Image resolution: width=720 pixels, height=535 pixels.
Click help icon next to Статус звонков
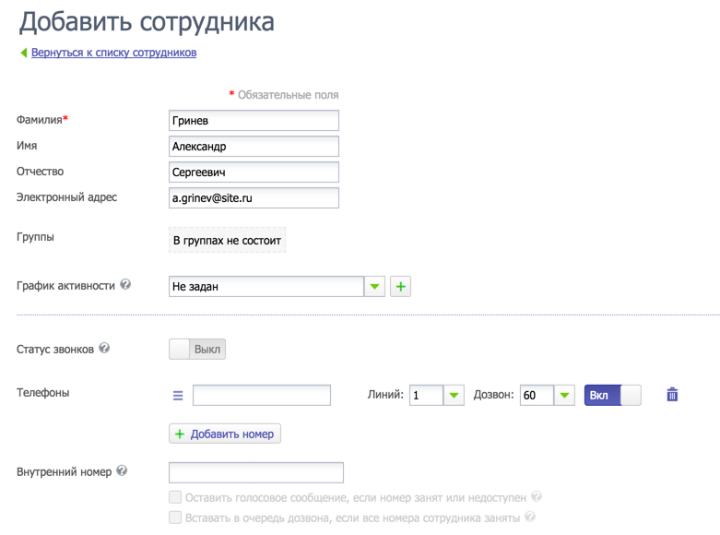tap(105, 349)
